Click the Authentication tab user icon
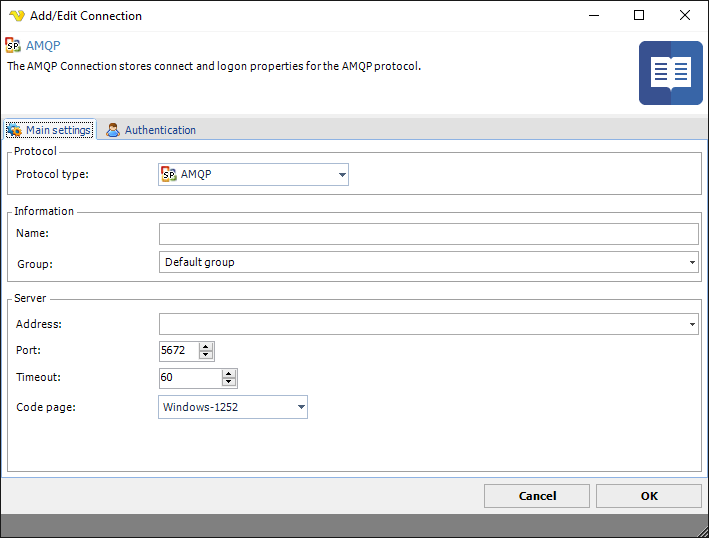 pyautogui.click(x=113, y=130)
